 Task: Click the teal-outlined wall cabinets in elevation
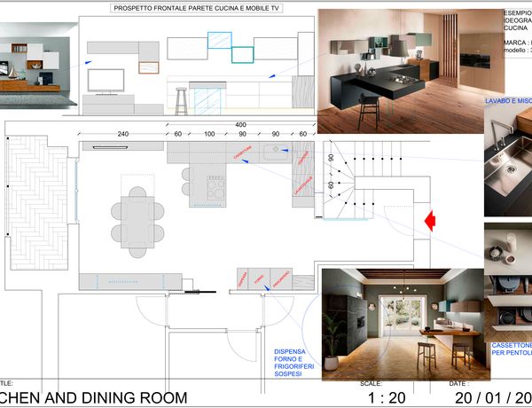click(x=231, y=46)
